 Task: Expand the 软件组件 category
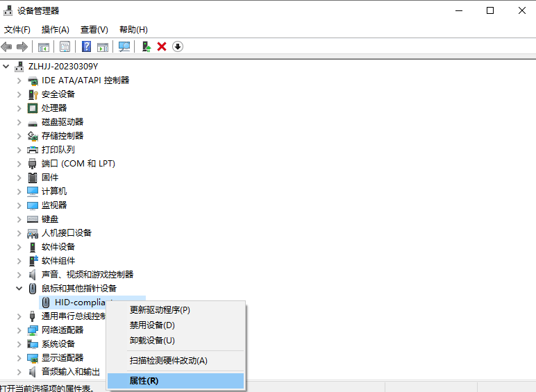pos(19,261)
